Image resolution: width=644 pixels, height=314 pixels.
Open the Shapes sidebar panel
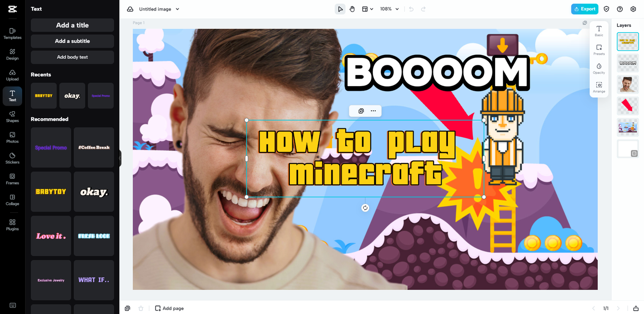12,117
